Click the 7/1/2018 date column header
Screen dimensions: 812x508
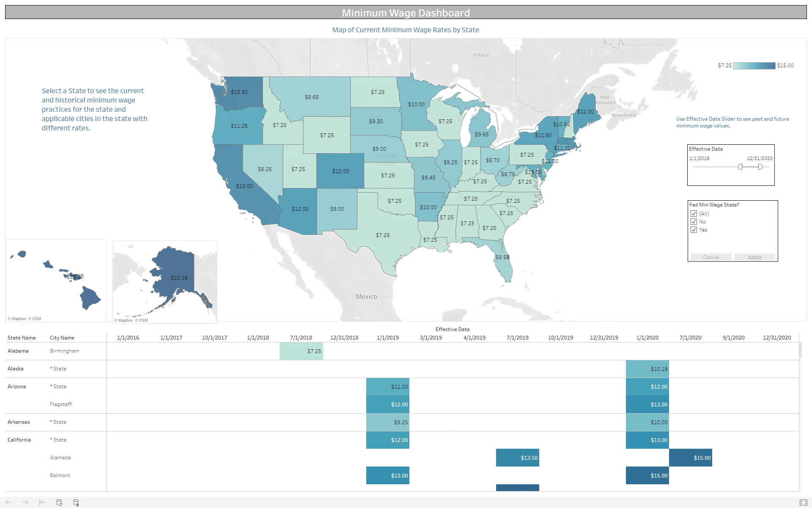coord(301,338)
